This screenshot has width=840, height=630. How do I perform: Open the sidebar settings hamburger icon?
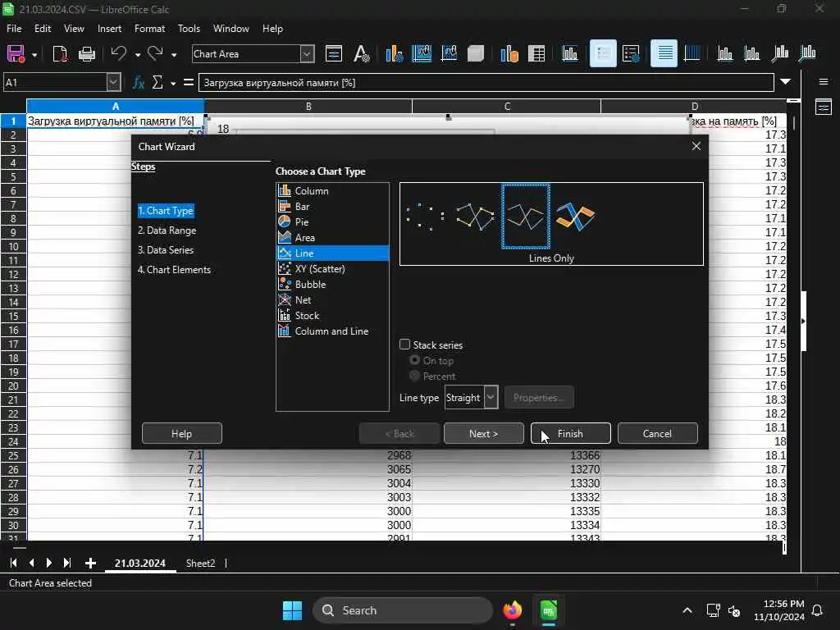coord(824,82)
